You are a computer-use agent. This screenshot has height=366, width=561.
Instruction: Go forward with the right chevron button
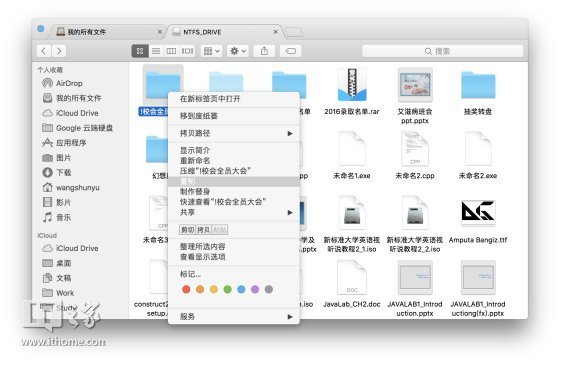click(59, 51)
